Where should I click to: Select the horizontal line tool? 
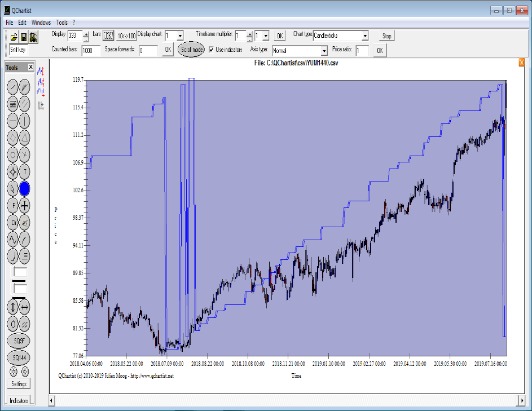pos(13,120)
